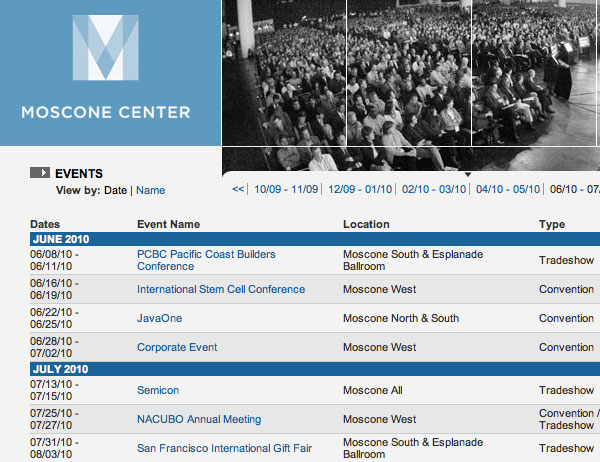600x462 pixels.
Task: Select the 12/09 - 01/10 date range
Action: (360, 189)
